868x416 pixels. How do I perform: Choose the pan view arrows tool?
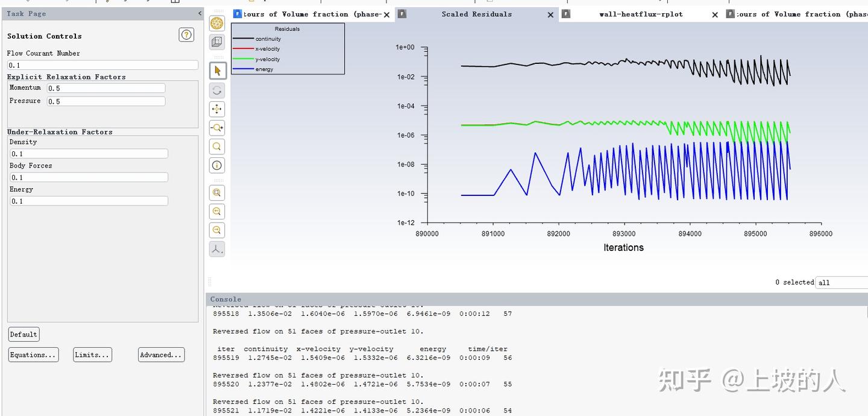point(218,109)
